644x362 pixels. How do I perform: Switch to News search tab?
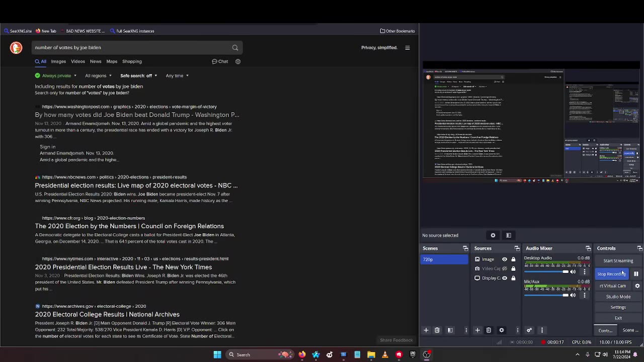[x=96, y=61]
